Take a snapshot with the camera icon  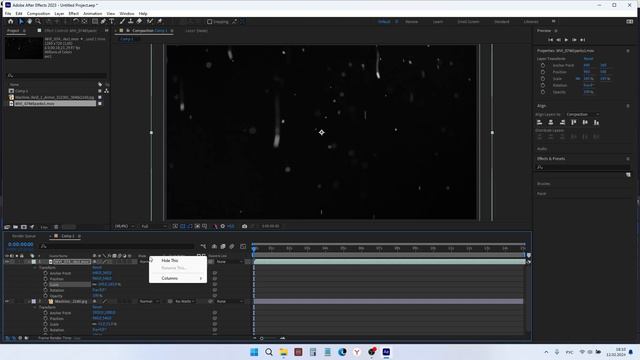(244, 226)
